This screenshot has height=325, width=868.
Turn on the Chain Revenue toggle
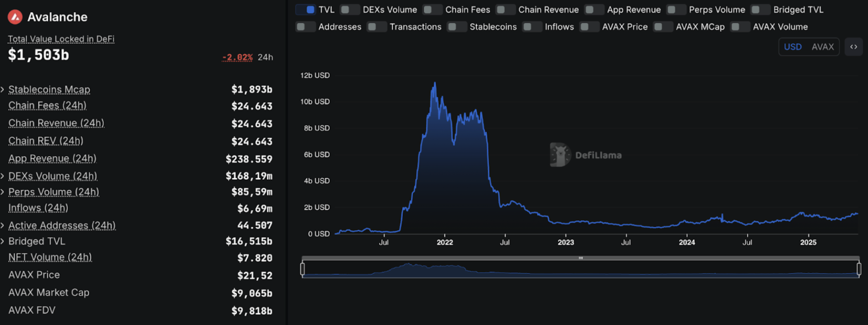click(505, 9)
